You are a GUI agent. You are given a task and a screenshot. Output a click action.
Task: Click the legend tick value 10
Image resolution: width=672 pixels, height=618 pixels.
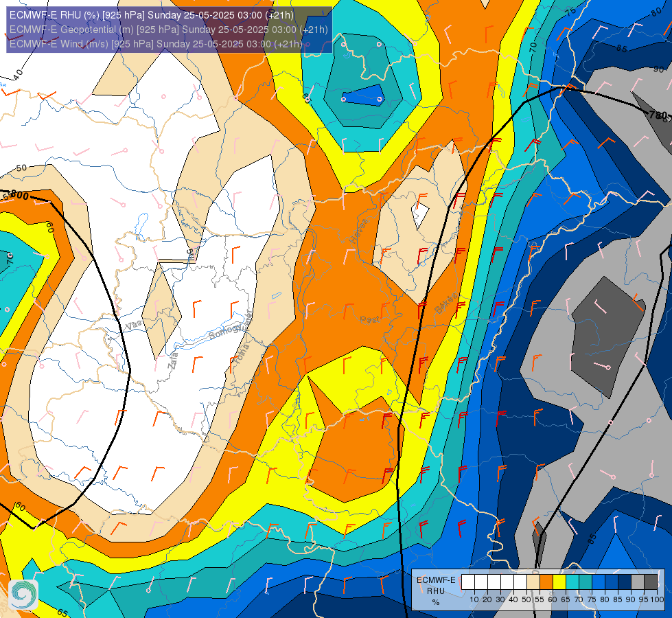pyautogui.click(x=474, y=599)
